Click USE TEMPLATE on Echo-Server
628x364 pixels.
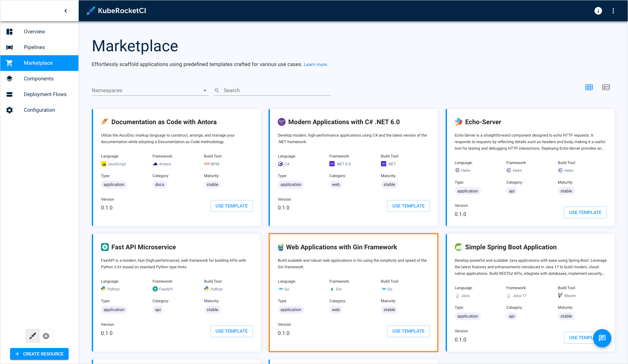585,212
